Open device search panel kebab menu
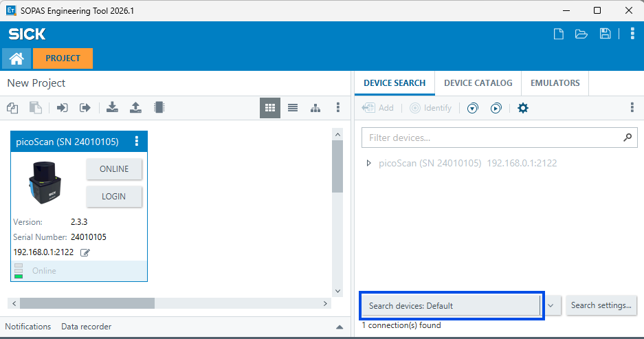The width and height of the screenshot is (644, 339). [632, 108]
